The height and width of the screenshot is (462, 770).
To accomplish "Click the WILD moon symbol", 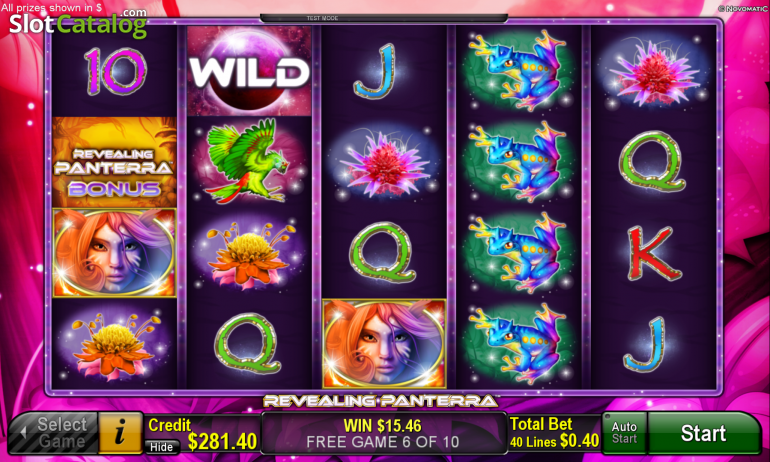I will [249, 71].
